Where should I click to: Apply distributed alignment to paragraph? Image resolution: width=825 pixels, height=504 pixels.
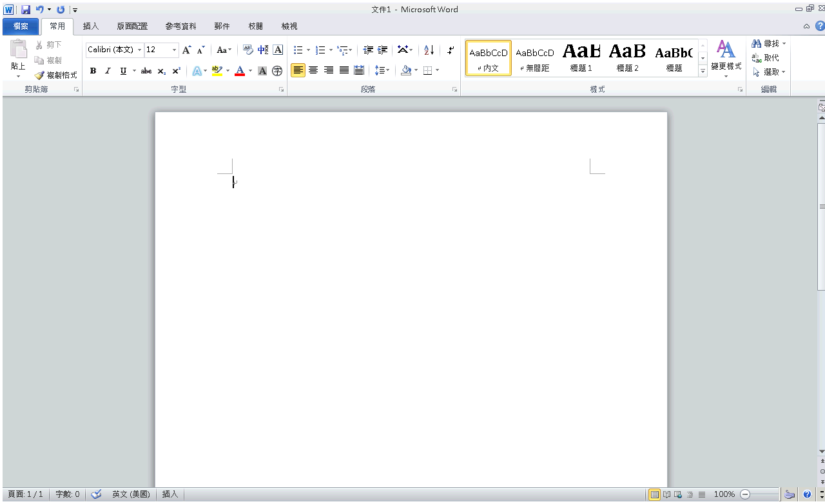tap(359, 70)
